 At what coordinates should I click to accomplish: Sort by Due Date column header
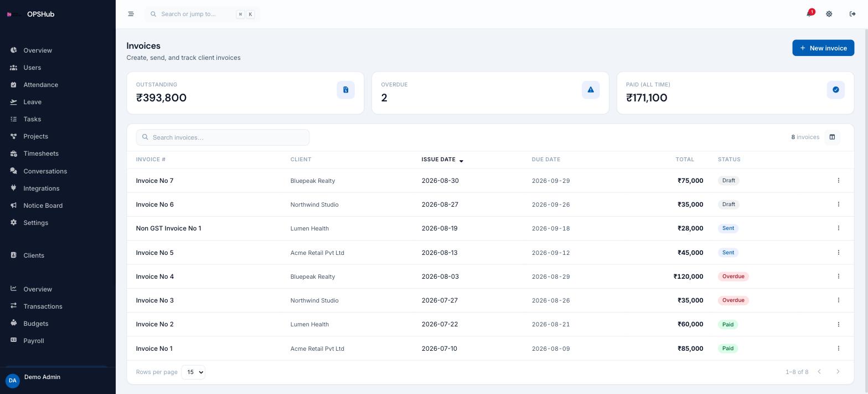point(546,160)
